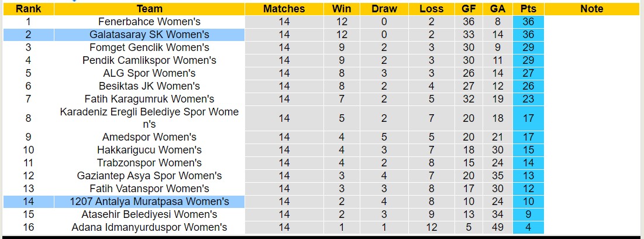Open the Fenerbahce Women's team link
This screenshot has height=239, width=644.
pyautogui.click(x=149, y=22)
